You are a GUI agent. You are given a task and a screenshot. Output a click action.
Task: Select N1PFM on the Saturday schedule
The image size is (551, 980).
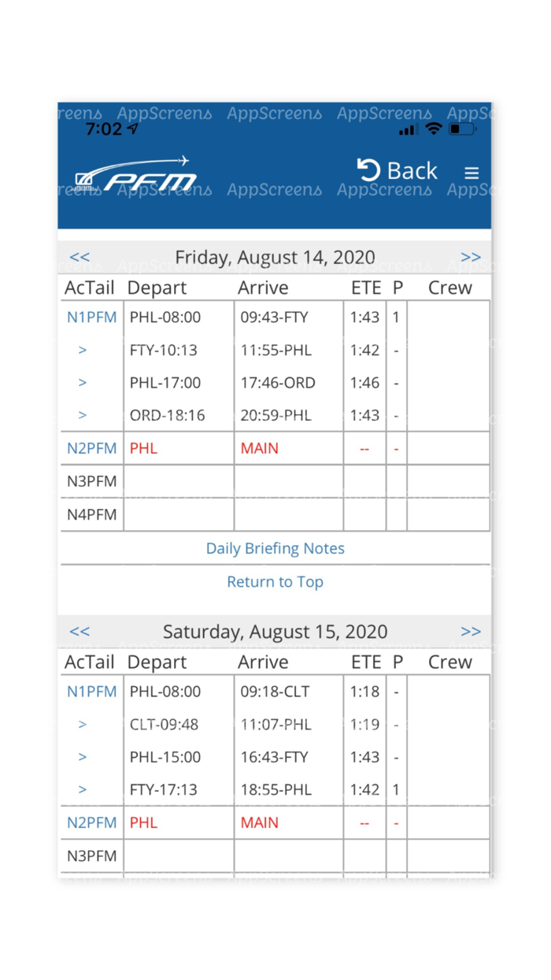pyautogui.click(x=91, y=691)
